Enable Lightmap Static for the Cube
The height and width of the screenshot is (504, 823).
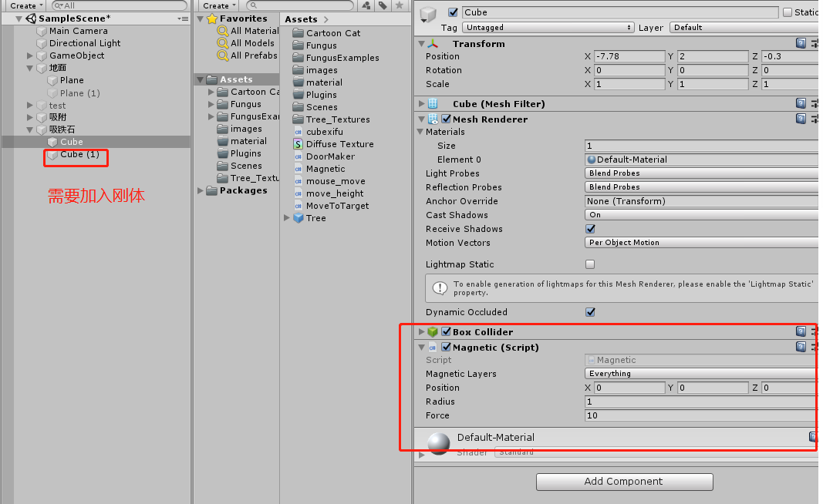click(x=590, y=264)
